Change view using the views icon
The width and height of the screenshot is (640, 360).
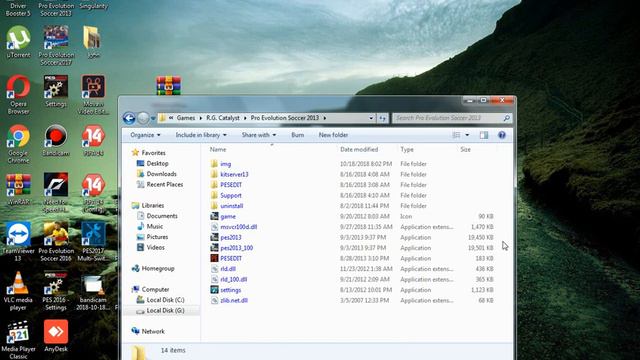(x=456, y=135)
